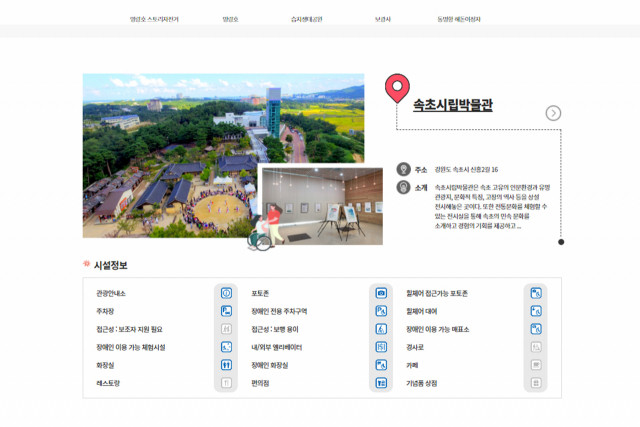Image resolution: width=640 pixels, height=427 pixels.
Task: Click the 포토존 label
Action: pyautogui.click(x=260, y=293)
